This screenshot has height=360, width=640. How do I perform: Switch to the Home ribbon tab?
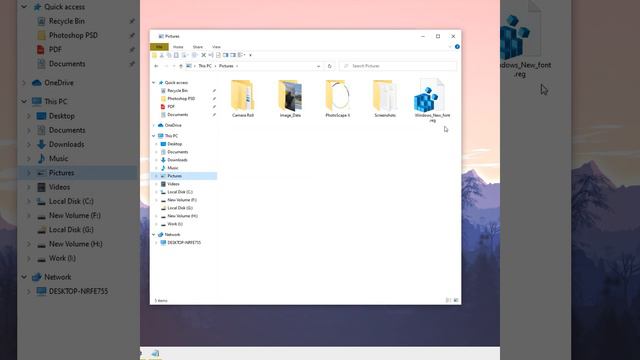pyautogui.click(x=178, y=47)
